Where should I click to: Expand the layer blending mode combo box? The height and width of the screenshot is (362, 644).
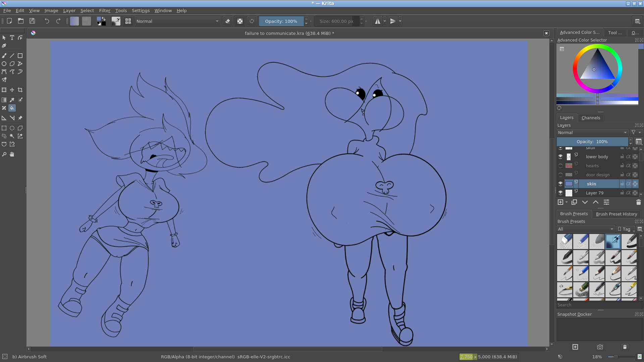[592, 132]
